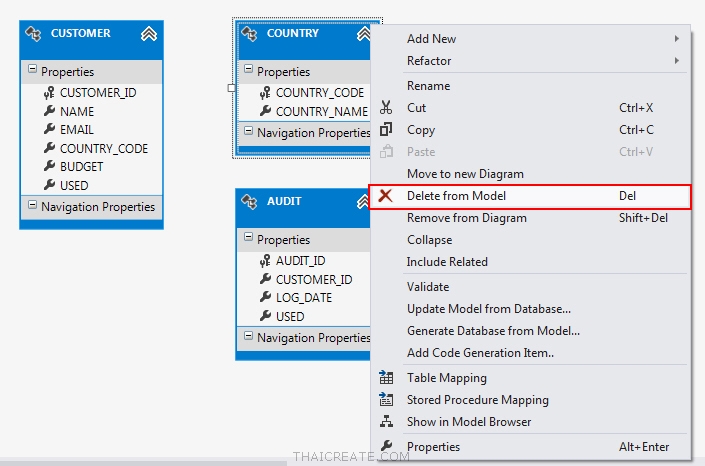This screenshot has width=705, height=466.
Task: Collapse the AUDIT entity with chevron
Action: 363,202
